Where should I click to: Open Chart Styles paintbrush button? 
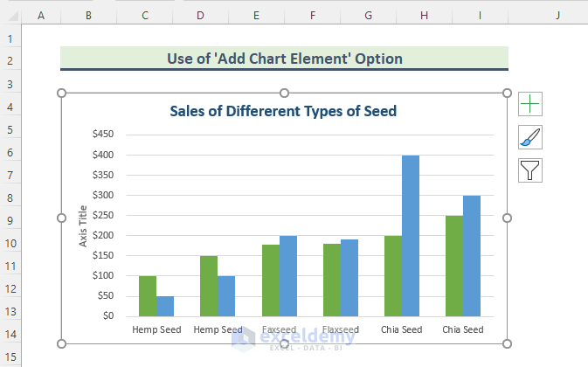click(530, 137)
